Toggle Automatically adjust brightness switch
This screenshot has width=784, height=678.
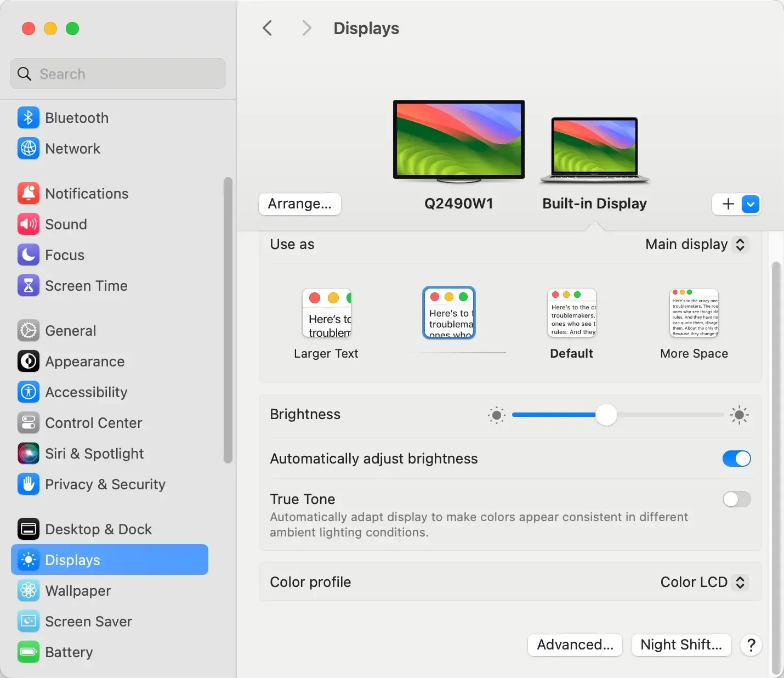(736, 459)
